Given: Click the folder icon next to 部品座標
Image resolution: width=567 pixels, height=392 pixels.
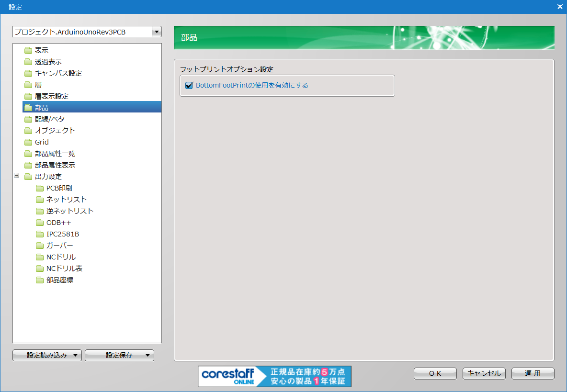Looking at the screenshot, I should 40,280.
